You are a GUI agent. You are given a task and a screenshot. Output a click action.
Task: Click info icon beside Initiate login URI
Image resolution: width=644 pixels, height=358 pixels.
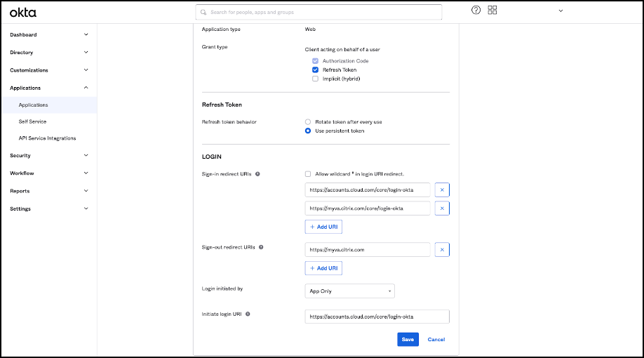(x=248, y=314)
